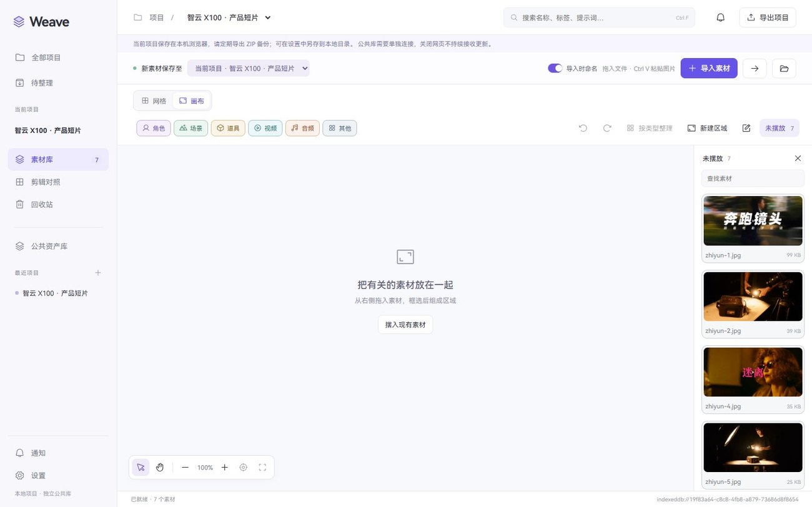The height and width of the screenshot is (507, 812).
Task: Zoom in with the plus icon
Action: click(x=225, y=467)
